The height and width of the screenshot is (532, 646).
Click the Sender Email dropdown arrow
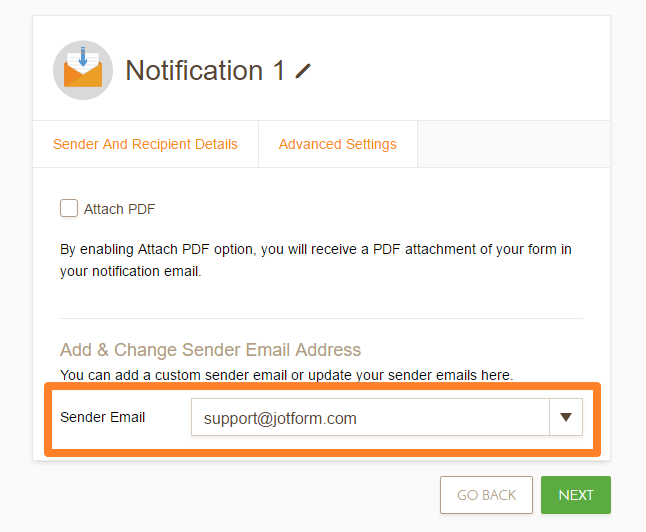tap(565, 418)
